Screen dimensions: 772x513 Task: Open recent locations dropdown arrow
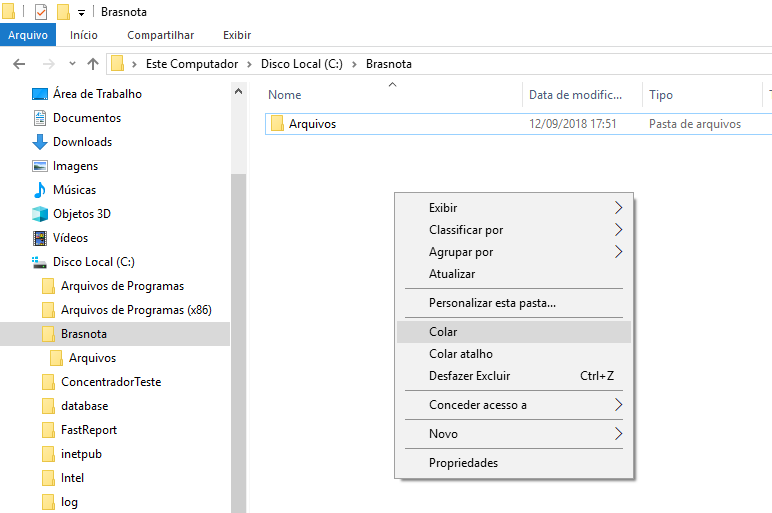click(x=71, y=64)
